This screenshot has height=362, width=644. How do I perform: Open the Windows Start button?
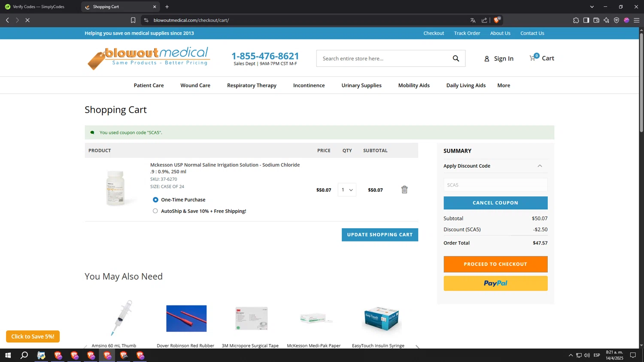tap(8, 355)
